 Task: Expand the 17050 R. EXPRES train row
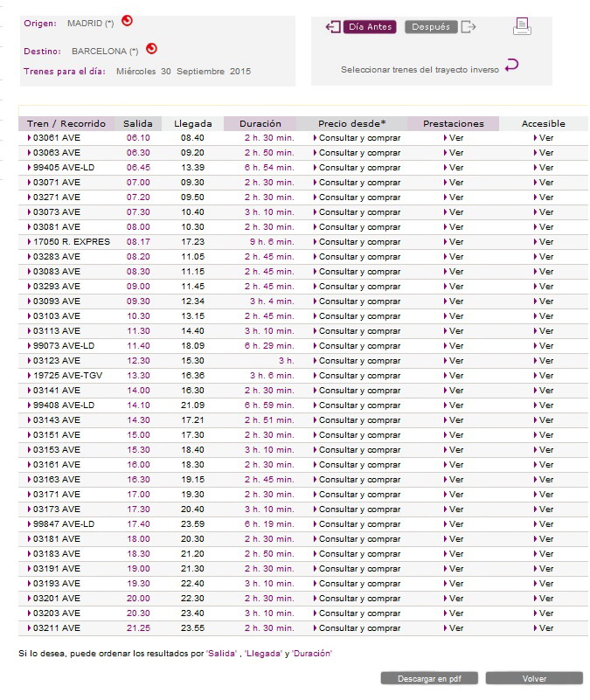click(x=68, y=242)
